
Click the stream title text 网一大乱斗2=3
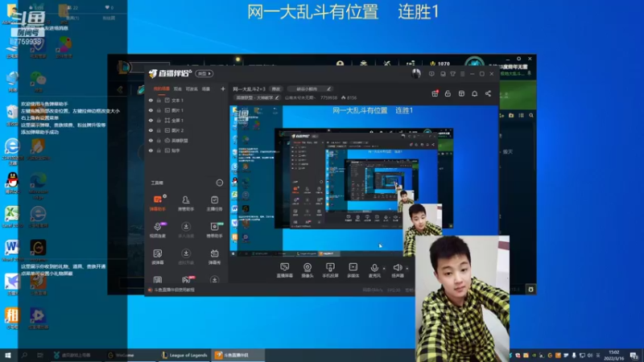tap(249, 88)
